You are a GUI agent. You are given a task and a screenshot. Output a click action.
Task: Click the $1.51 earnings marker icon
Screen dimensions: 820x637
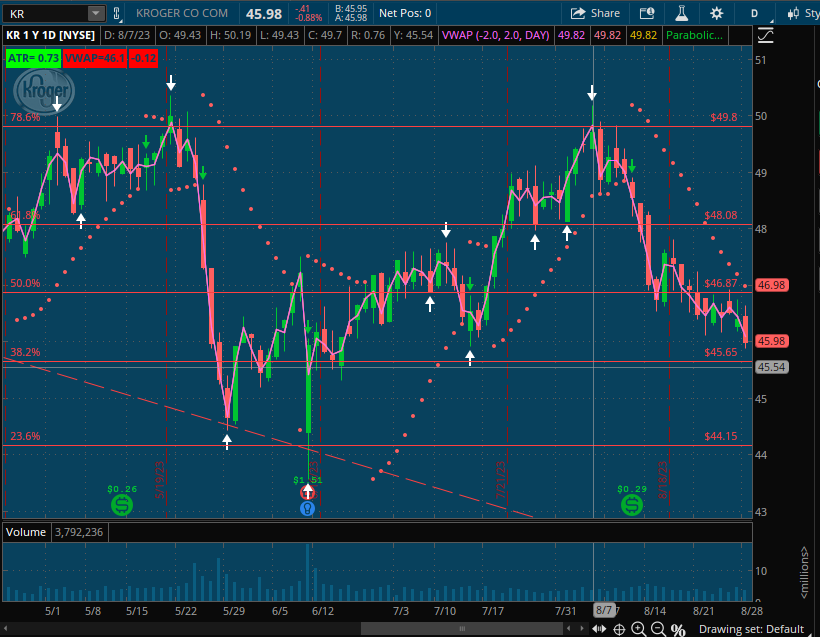coord(308,492)
